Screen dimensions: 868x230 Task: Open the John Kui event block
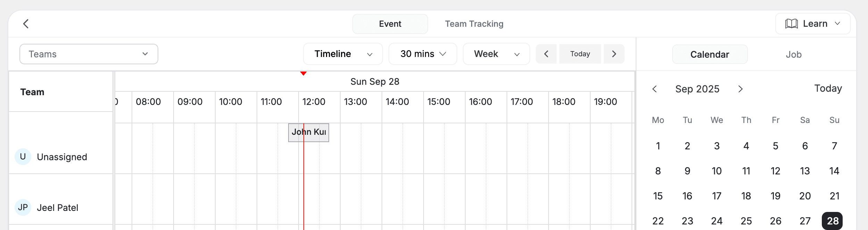tap(309, 132)
